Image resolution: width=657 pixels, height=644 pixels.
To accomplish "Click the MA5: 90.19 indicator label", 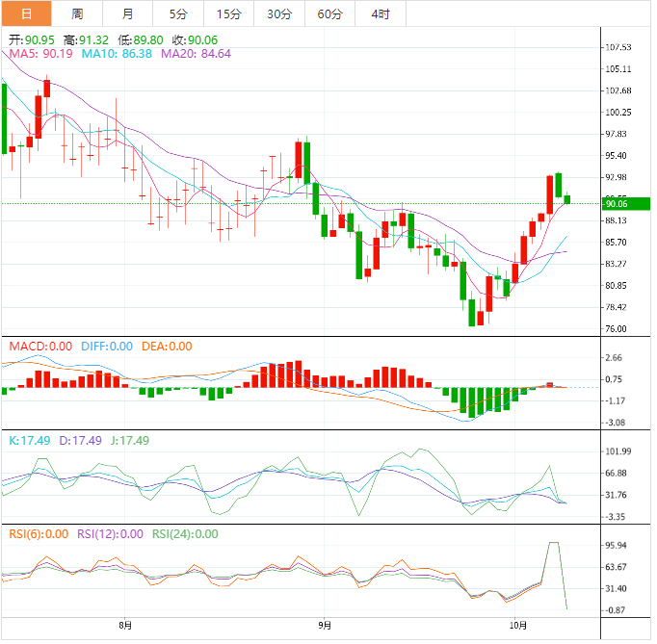I will (40, 54).
